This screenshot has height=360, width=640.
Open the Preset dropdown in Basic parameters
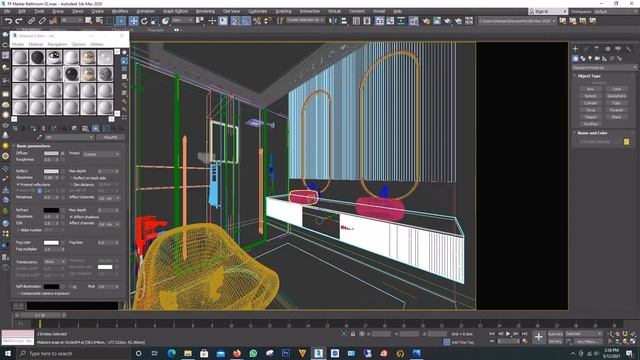(x=101, y=154)
